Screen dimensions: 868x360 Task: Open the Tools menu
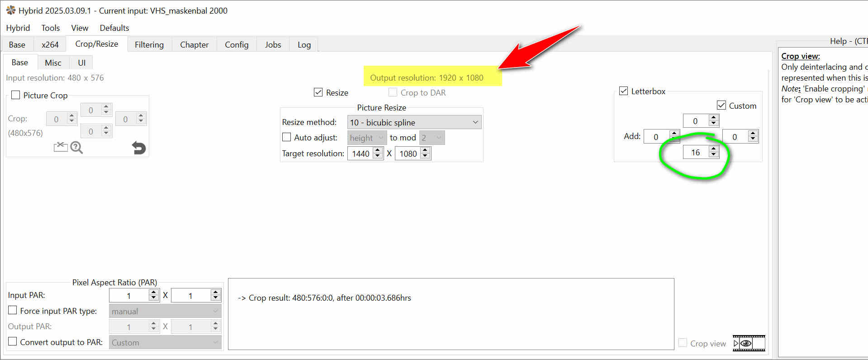pyautogui.click(x=50, y=28)
